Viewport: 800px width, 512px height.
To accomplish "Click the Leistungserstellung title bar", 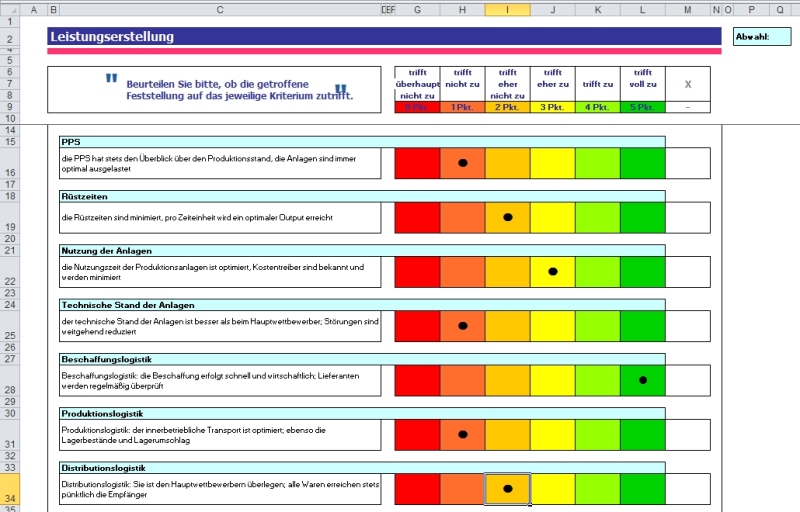I will click(x=384, y=37).
